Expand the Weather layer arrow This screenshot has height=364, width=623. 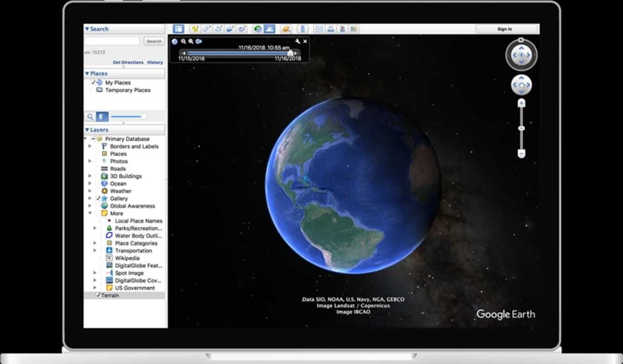click(90, 191)
